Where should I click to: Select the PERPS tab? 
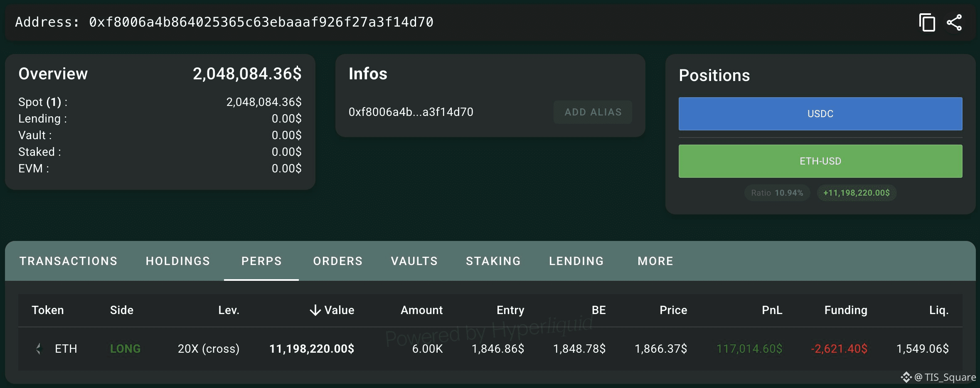point(261,261)
